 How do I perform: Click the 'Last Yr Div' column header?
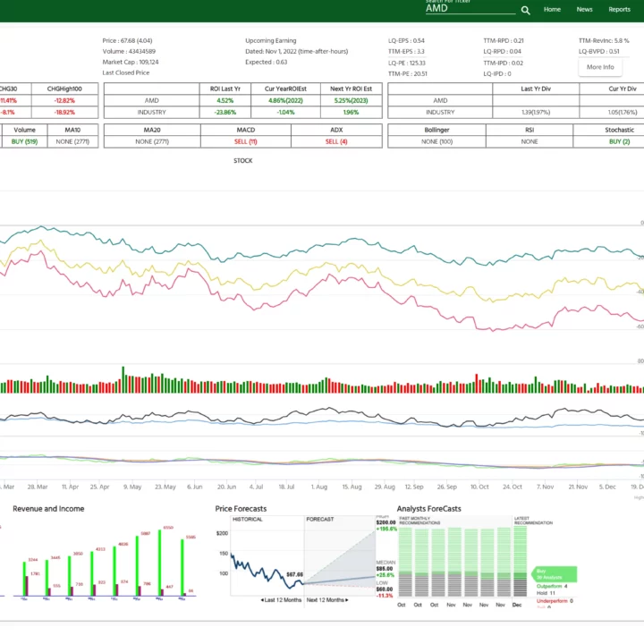point(536,89)
